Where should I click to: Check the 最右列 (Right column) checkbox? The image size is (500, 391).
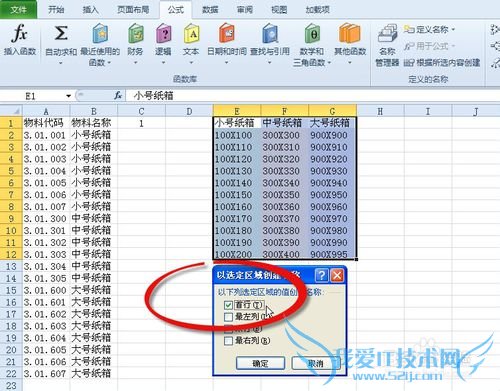point(228,341)
